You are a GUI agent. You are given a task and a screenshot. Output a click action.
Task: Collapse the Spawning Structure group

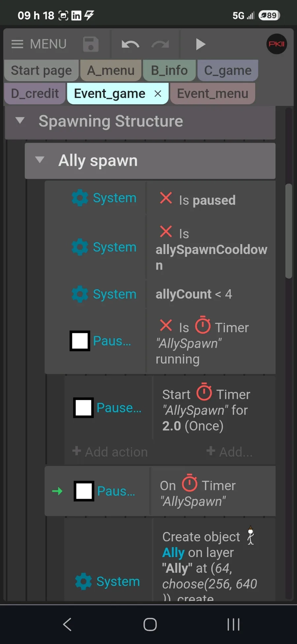click(20, 121)
